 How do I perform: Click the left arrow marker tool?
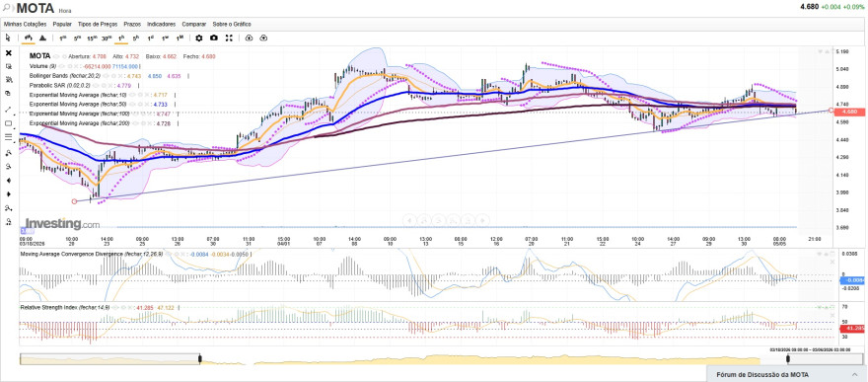coord(8,181)
